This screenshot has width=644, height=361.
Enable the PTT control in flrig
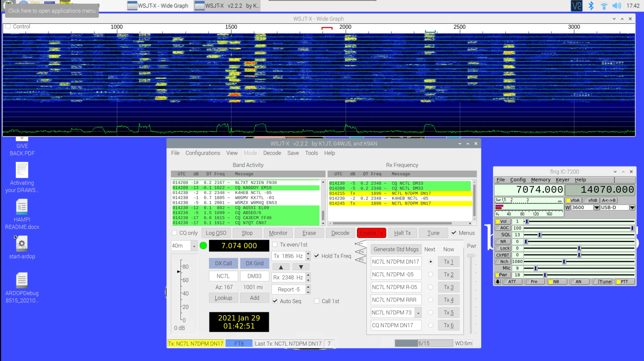624,281
